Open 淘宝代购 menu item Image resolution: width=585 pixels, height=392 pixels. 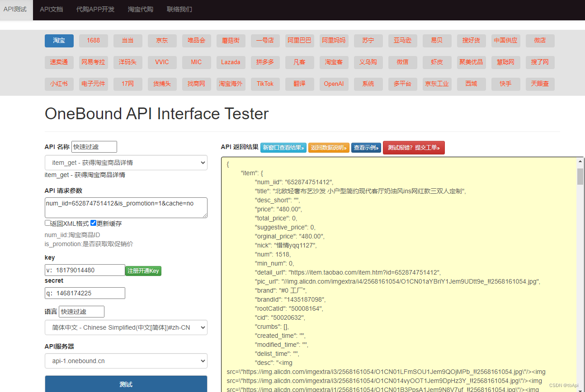click(141, 9)
